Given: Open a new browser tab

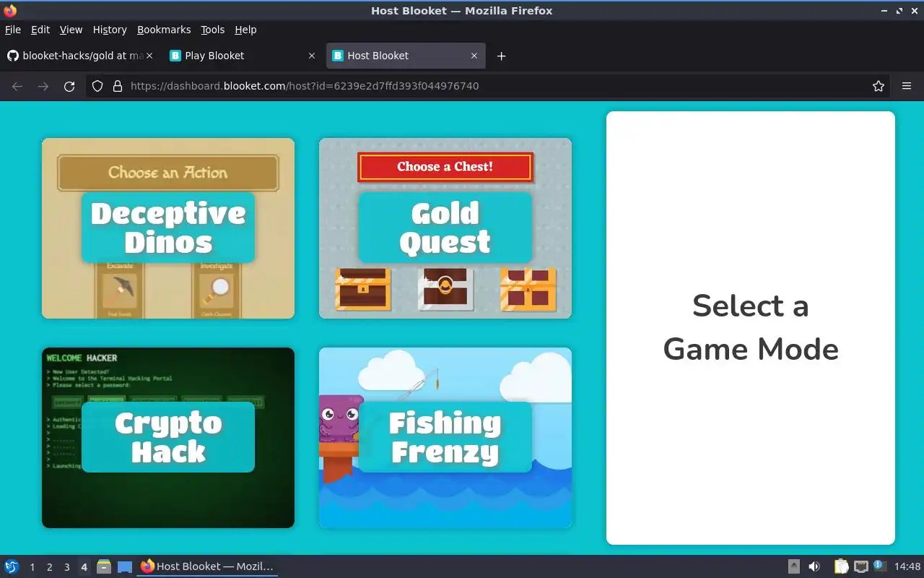Looking at the screenshot, I should click(x=501, y=56).
